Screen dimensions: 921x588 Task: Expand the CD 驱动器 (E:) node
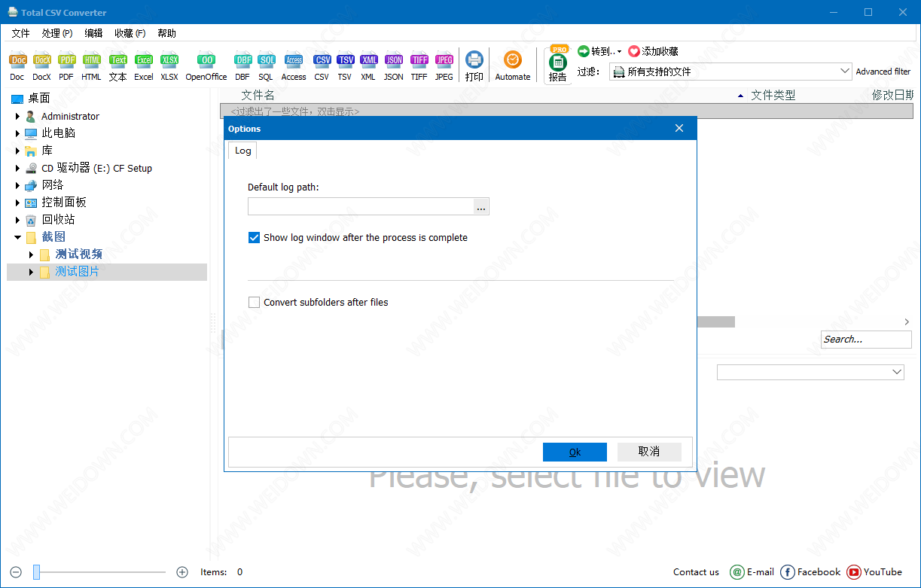pos(17,169)
